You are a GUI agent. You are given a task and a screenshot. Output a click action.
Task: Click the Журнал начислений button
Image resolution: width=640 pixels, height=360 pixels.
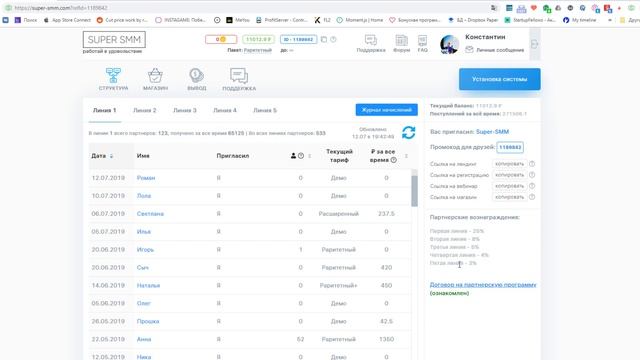point(387,110)
